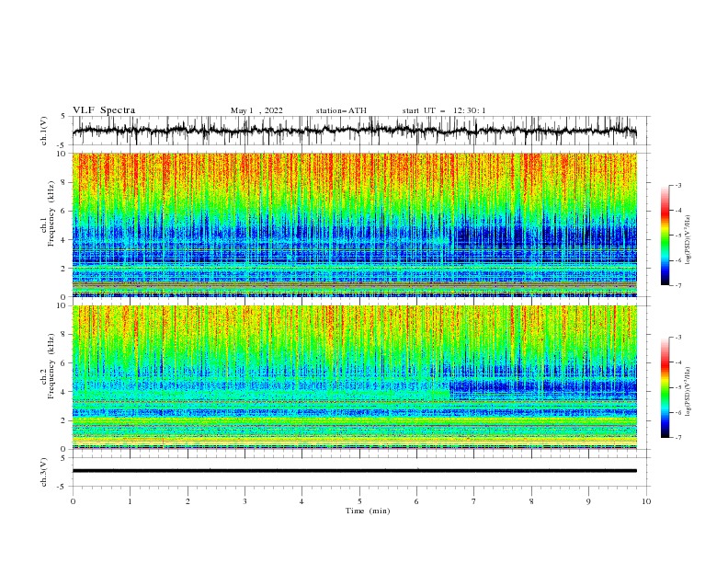Click the 'start UT = 12:30:1' text

coord(444,110)
